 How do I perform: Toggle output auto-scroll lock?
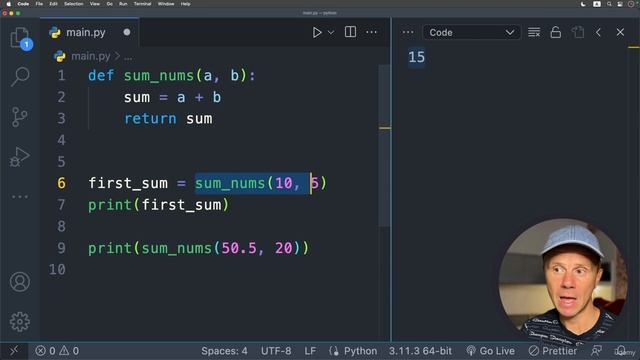tap(556, 32)
